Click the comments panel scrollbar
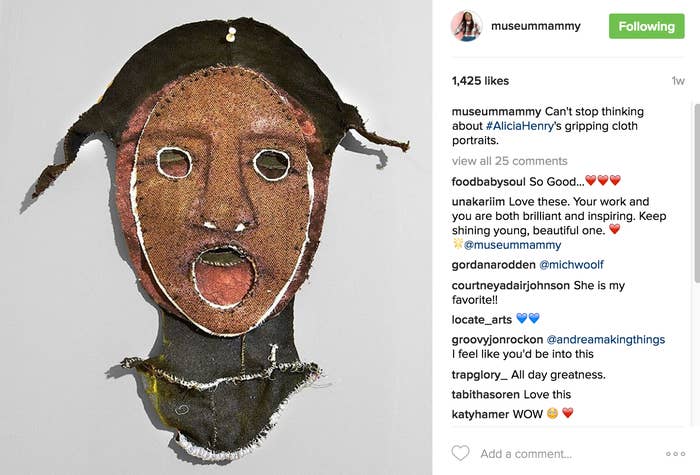Image resolution: width=700 pixels, height=475 pixels. tap(697, 193)
